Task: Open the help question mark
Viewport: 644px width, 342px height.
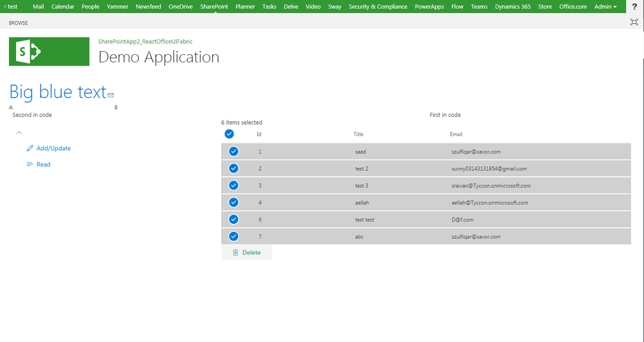Action: pos(634,6)
